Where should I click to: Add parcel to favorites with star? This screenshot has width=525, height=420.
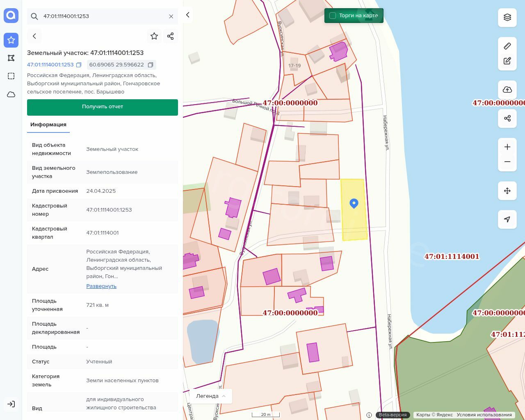[x=154, y=36]
